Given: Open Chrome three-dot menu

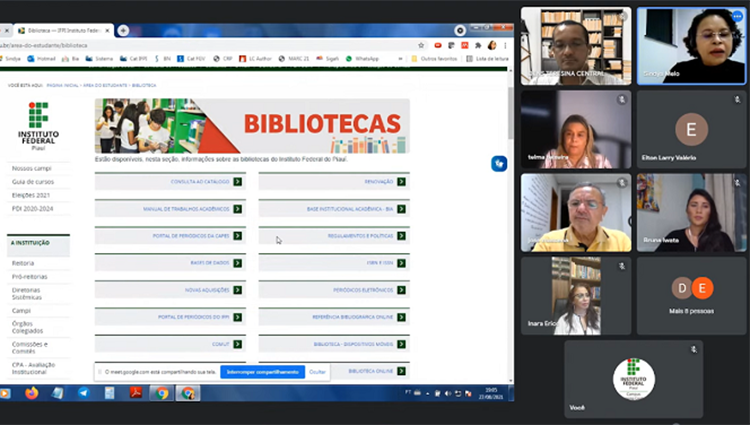Looking at the screenshot, I should pyautogui.click(x=505, y=45).
